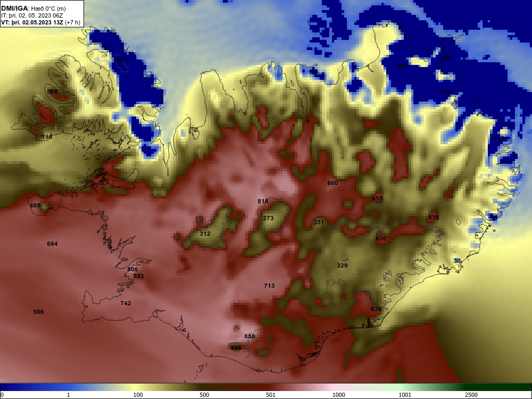
Task: Click the map value -122
Action: [498, 139]
